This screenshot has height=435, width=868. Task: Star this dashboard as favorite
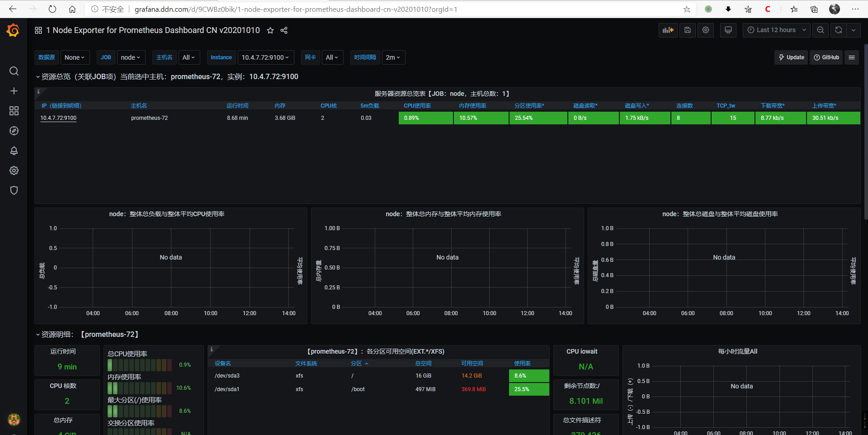pos(270,30)
